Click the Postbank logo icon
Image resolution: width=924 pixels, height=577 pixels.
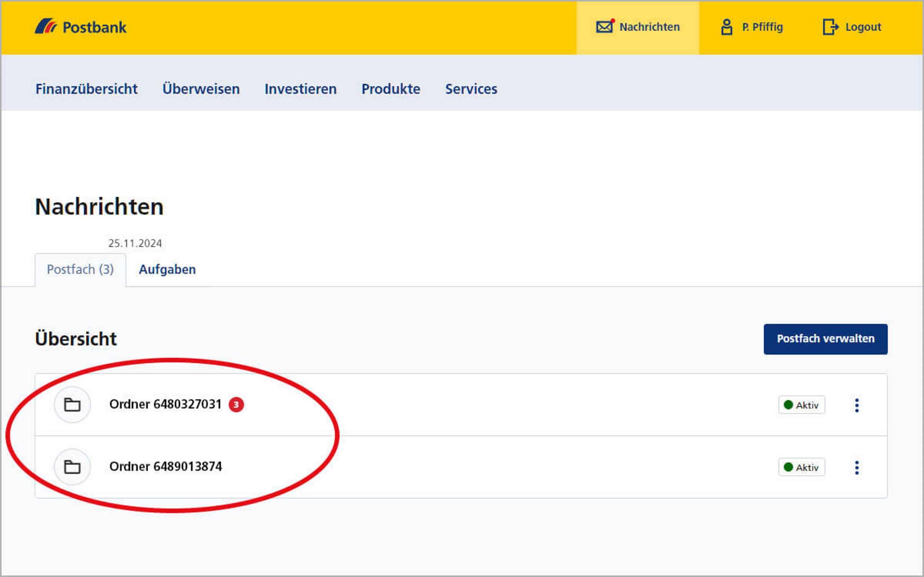[x=45, y=27]
